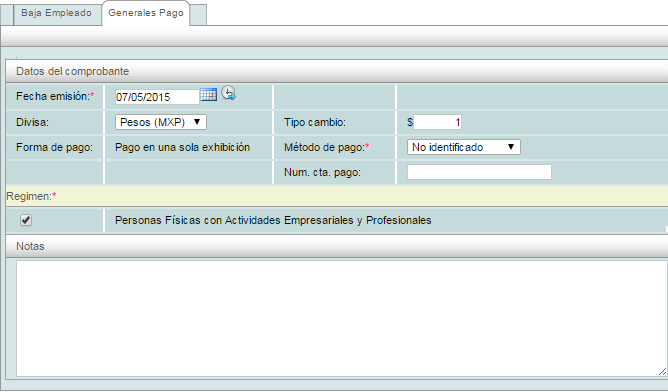Click the Fecha emisión label
The image size is (668, 392).
(55, 96)
